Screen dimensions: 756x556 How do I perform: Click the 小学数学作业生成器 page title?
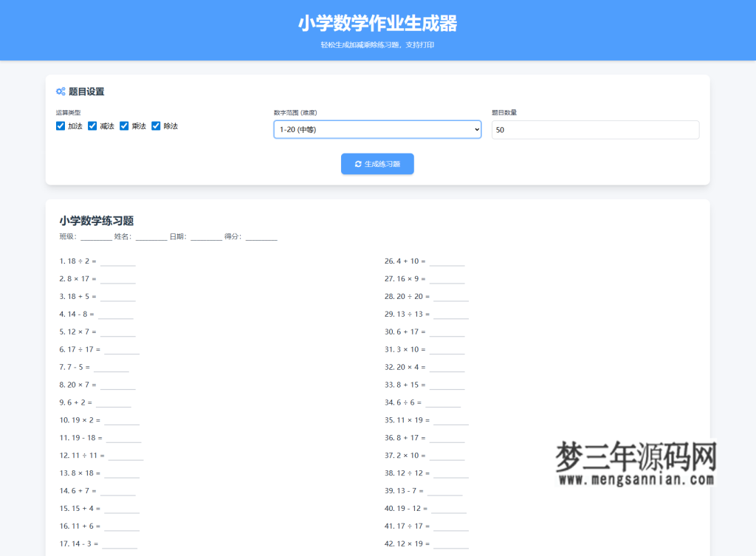pyautogui.click(x=377, y=24)
